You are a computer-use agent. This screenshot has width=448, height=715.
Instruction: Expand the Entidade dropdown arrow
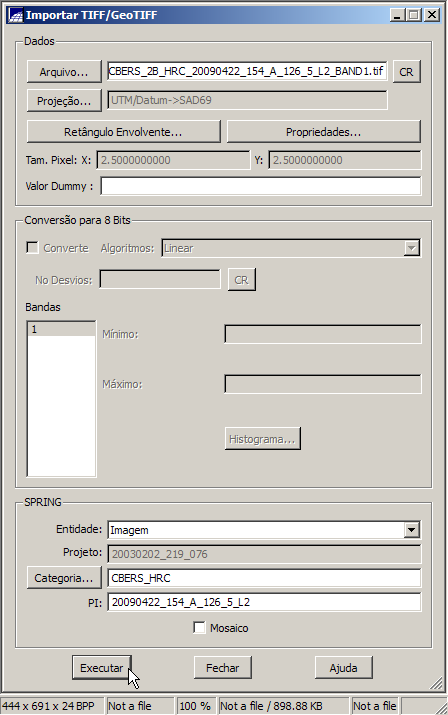[412, 530]
